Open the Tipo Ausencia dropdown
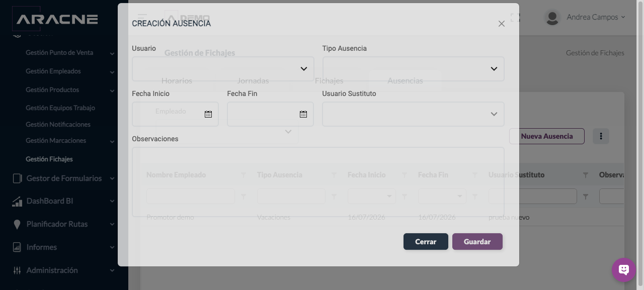This screenshot has width=644, height=290. pos(413,69)
